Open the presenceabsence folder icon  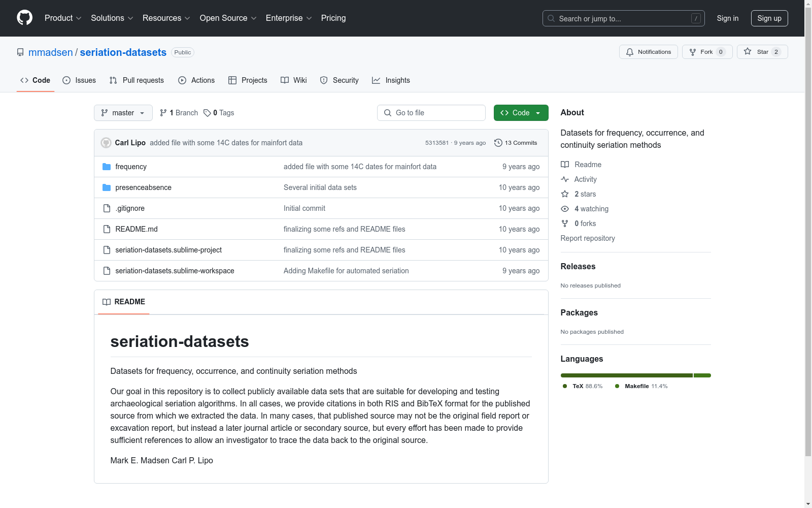(107, 187)
